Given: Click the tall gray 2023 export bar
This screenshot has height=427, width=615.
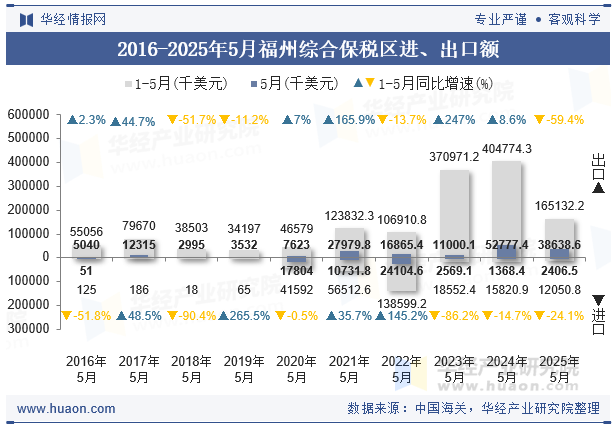Looking at the screenshot, I should pos(454,213).
